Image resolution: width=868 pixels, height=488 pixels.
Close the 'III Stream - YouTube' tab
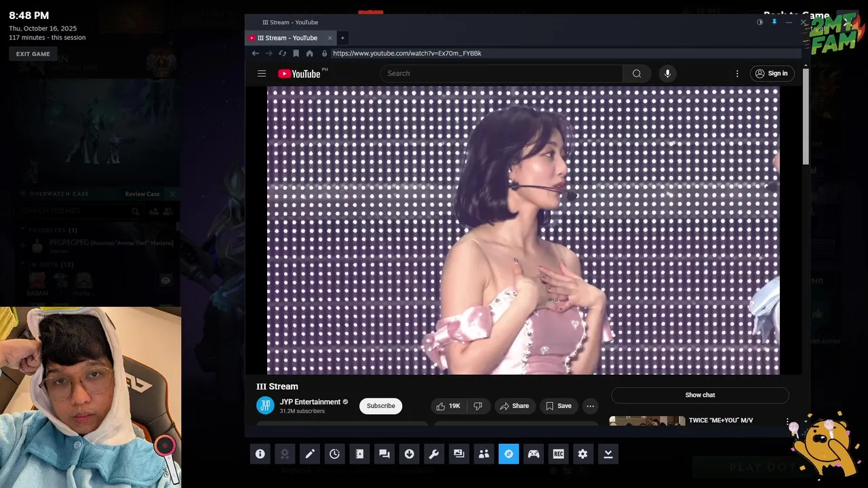[x=330, y=38]
